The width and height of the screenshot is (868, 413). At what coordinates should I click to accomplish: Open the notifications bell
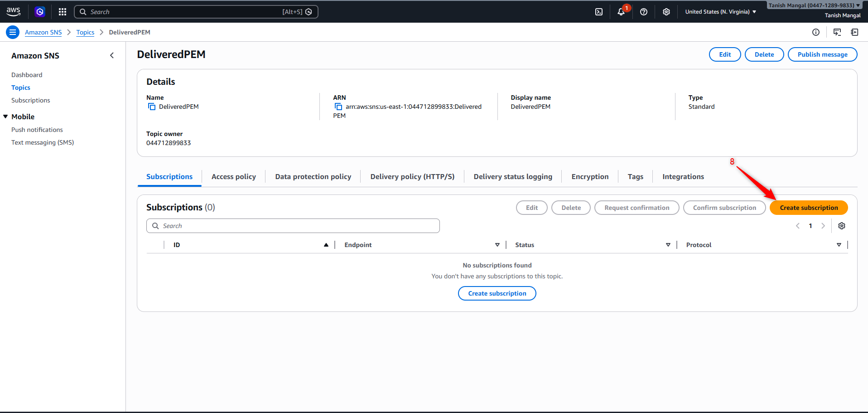pos(621,12)
